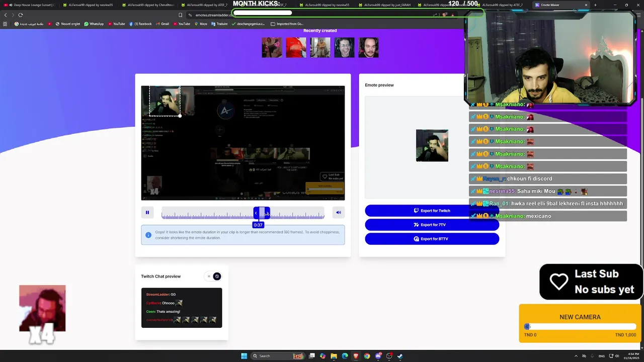The image size is (644, 362).
Task: Click the blue trim handle on the timeline
Action: pyautogui.click(x=262, y=213)
